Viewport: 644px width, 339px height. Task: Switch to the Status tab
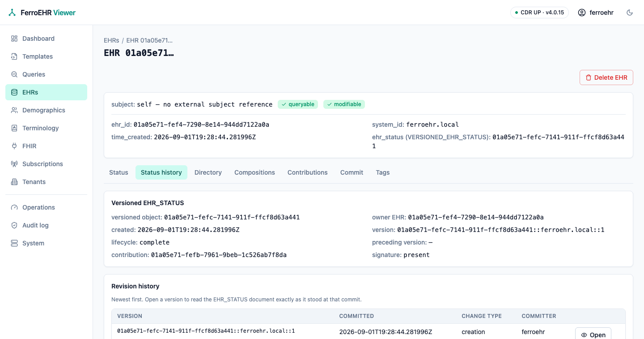tap(119, 172)
